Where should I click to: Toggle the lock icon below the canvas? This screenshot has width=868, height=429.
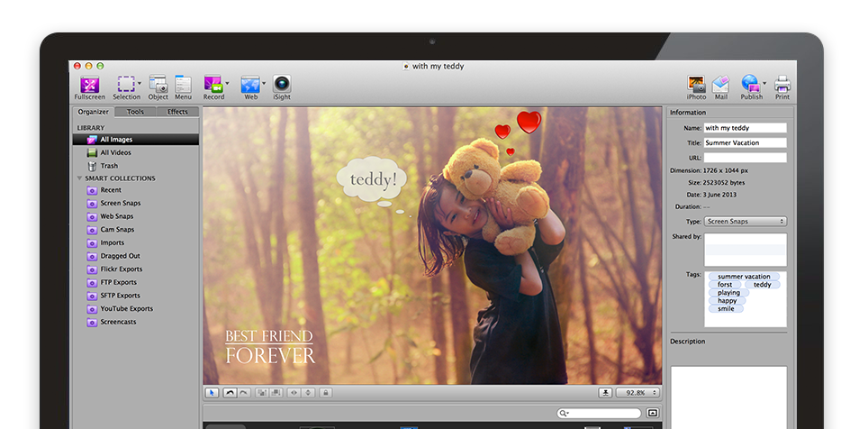click(x=325, y=393)
